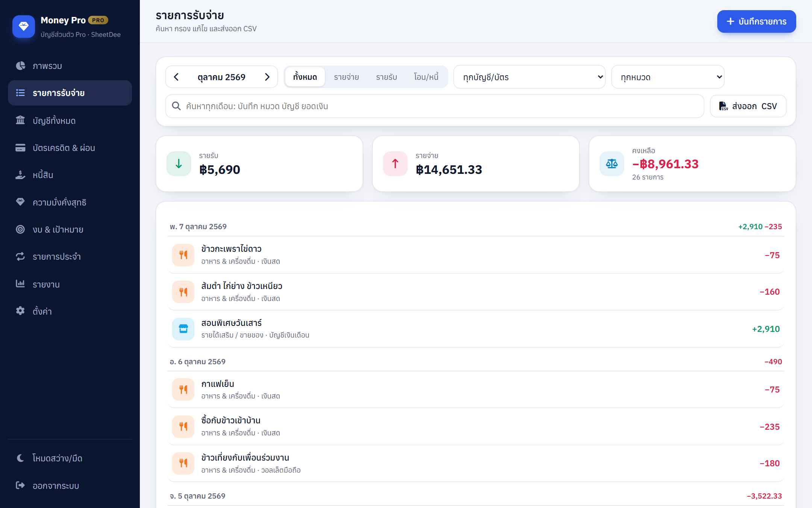812x508 pixels.
Task: Click the bank icon for บัญชีทั้งหมด
Action: pyautogui.click(x=20, y=120)
